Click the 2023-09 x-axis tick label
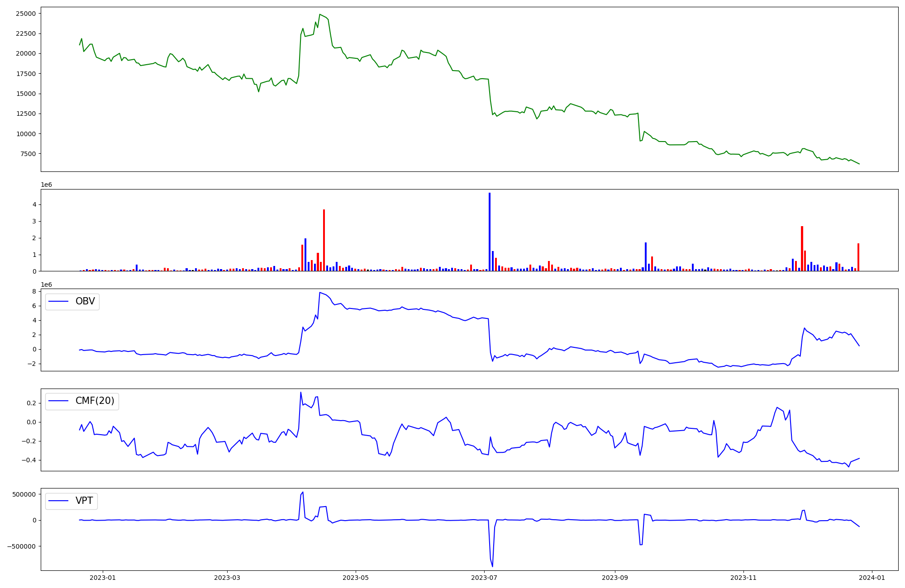The width and height of the screenshot is (905, 588). coord(615,578)
